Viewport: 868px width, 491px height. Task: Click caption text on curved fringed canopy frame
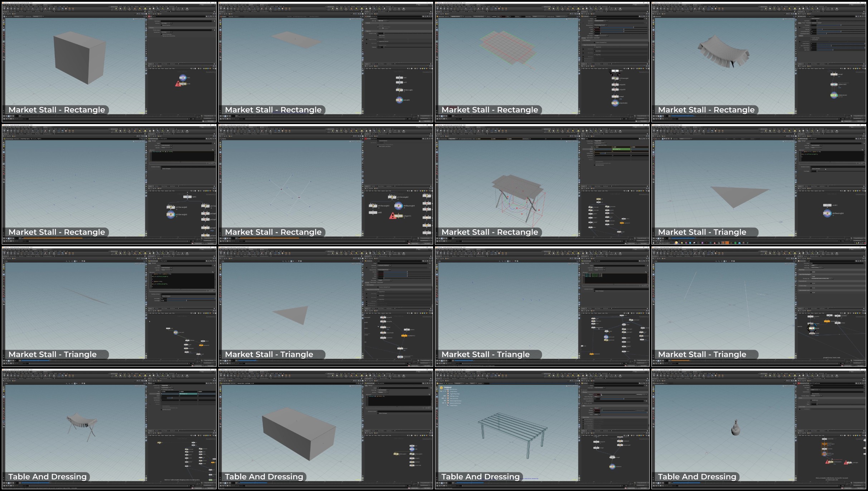[706, 110]
